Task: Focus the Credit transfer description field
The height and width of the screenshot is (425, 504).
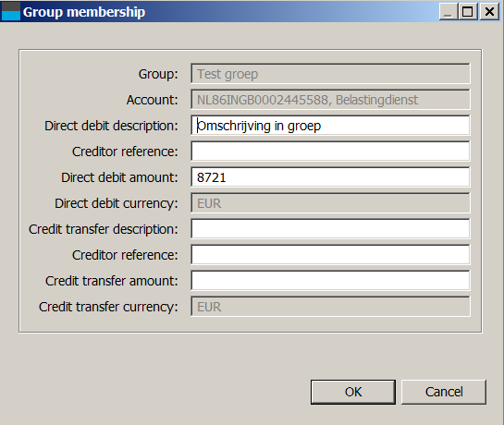Action: (x=330, y=229)
